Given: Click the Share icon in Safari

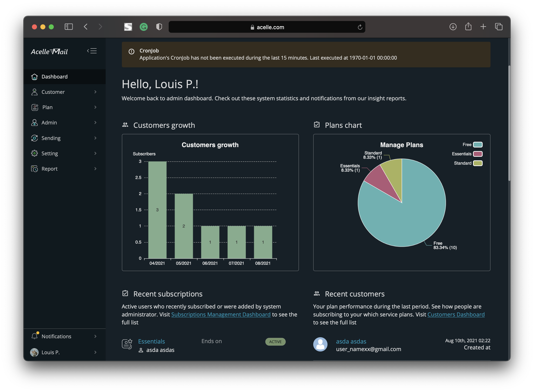Looking at the screenshot, I should 468,27.
